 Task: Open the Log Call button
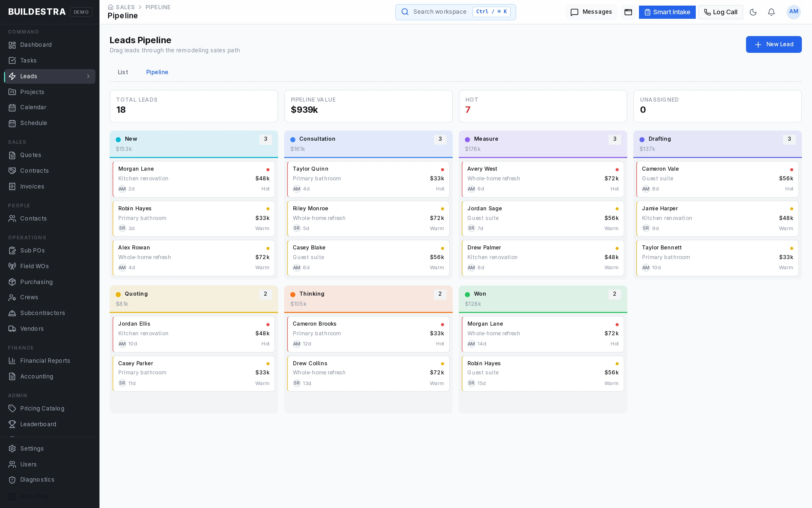click(x=720, y=12)
